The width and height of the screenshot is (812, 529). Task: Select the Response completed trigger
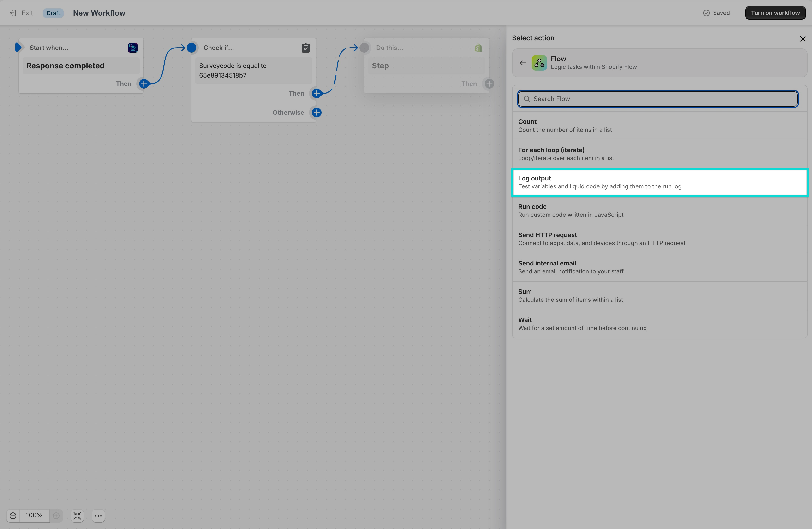[x=81, y=66]
